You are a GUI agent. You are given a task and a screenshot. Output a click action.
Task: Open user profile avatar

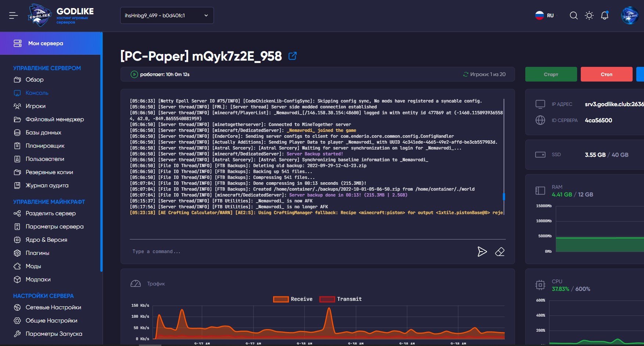[630, 15]
